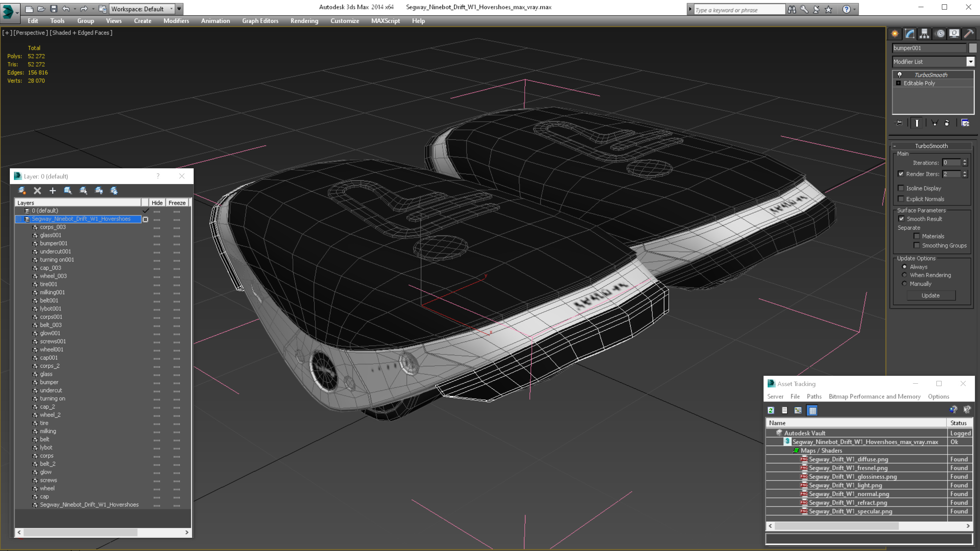Select the When Rendering radio button
980x551 pixels.
pos(905,275)
